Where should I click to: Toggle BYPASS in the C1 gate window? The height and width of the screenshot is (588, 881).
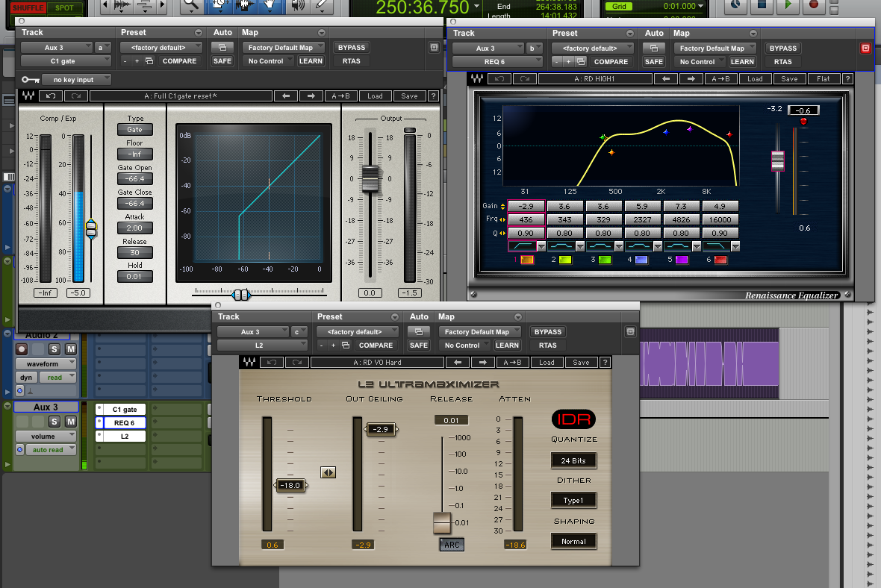(x=352, y=48)
